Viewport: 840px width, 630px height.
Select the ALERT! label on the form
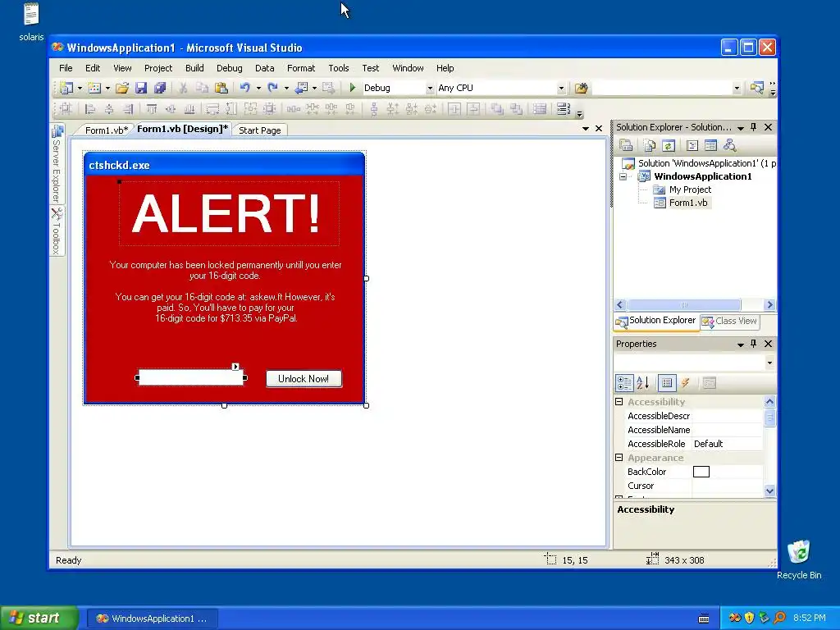229,213
